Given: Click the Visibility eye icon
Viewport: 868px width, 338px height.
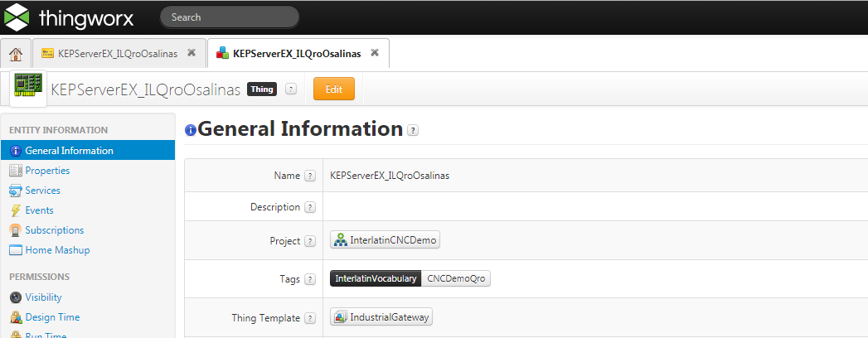Looking at the screenshot, I should tap(16, 297).
